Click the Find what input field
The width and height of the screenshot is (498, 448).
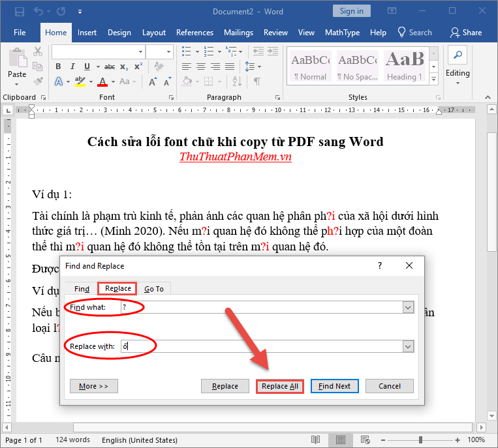[x=262, y=307]
